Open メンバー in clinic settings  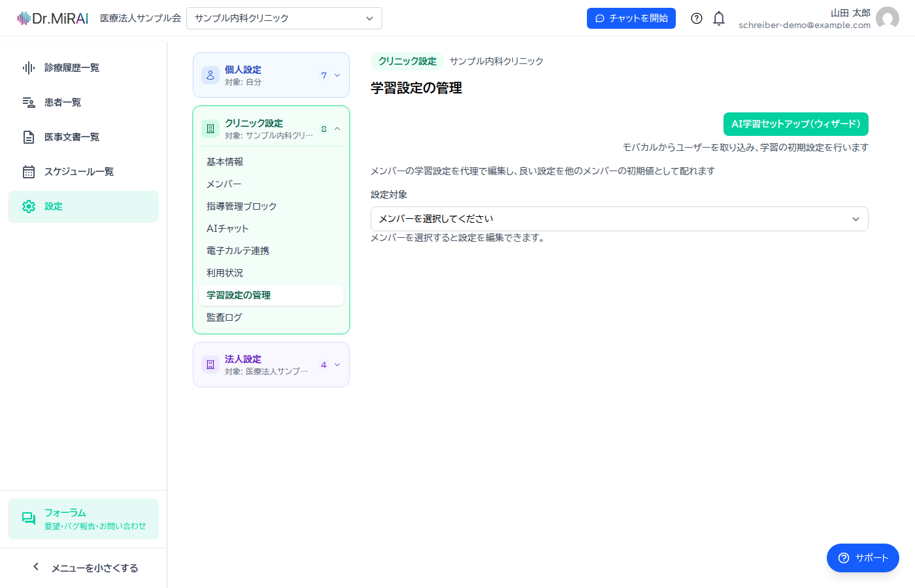click(x=271, y=184)
